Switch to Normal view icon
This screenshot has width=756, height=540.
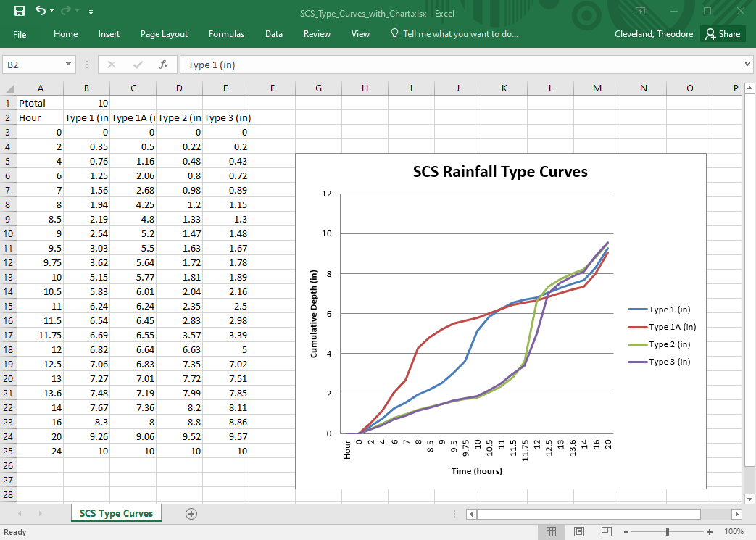pyautogui.click(x=551, y=532)
